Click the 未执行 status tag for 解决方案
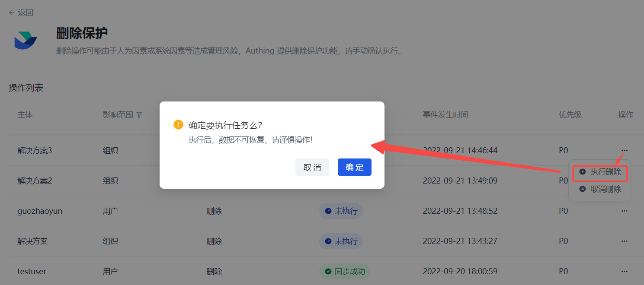The width and height of the screenshot is (644, 285). point(341,241)
